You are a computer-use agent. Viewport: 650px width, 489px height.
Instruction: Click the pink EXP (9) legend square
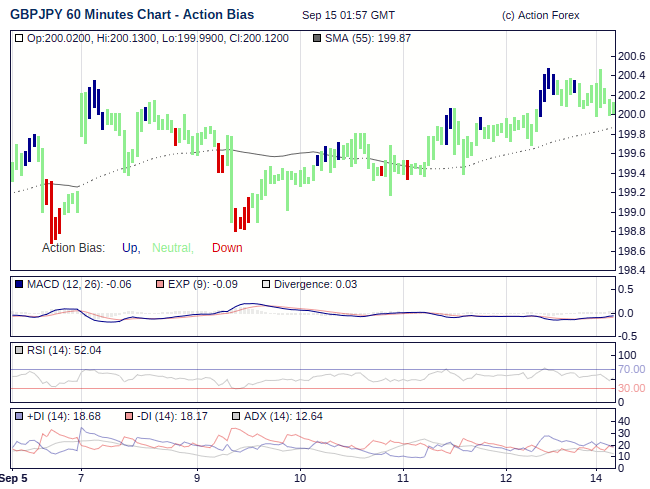pos(160,285)
